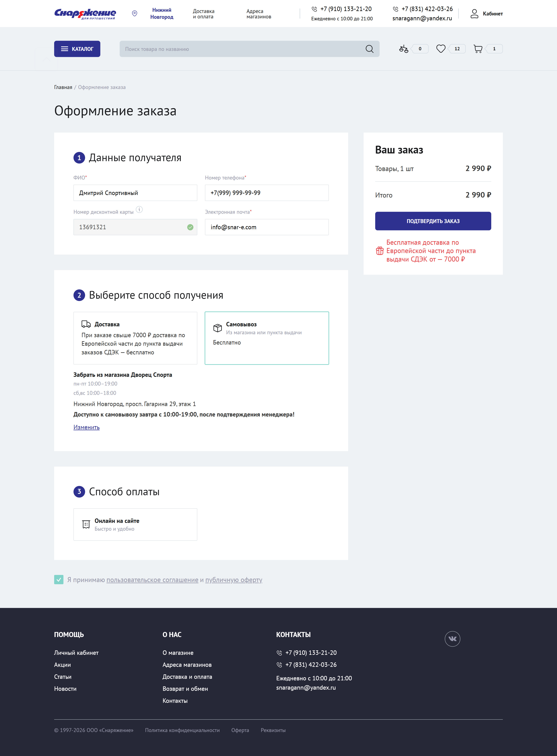
Task: Click the location pin icon near Нижний Новгород
Action: click(x=135, y=14)
